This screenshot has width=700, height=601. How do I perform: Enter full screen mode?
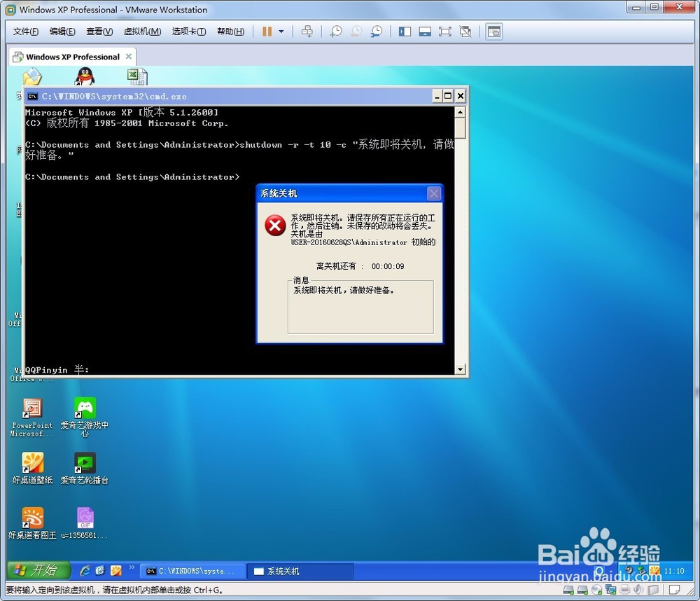pyautogui.click(x=445, y=32)
